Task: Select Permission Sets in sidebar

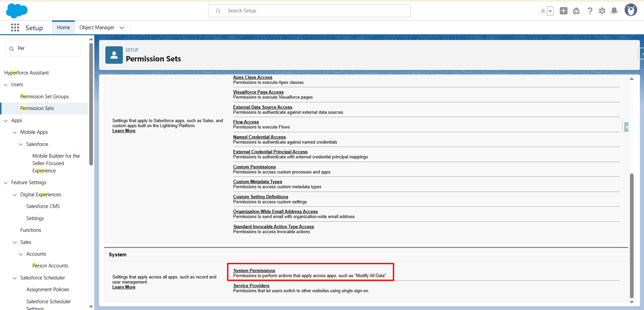Action: tap(37, 108)
